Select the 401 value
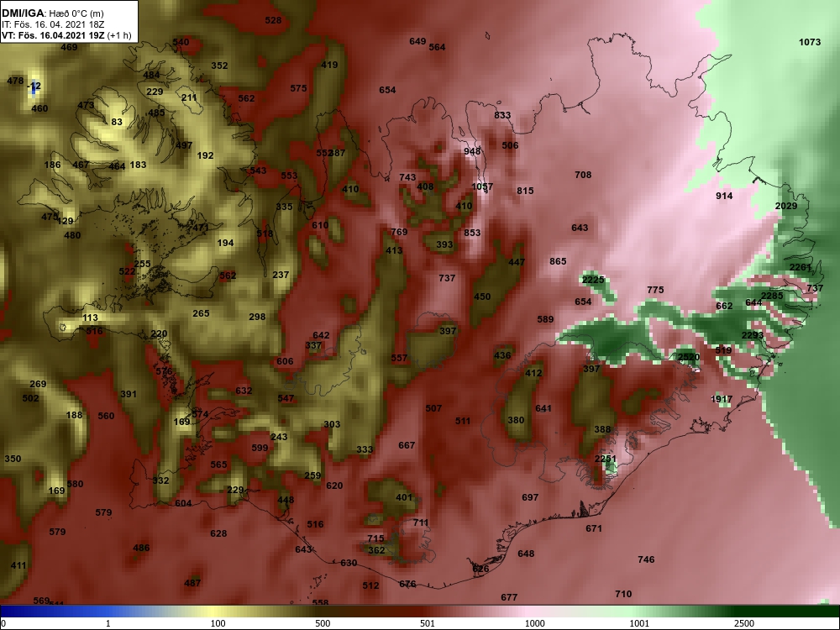The height and width of the screenshot is (630, 840). pyautogui.click(x=405, y=497)
